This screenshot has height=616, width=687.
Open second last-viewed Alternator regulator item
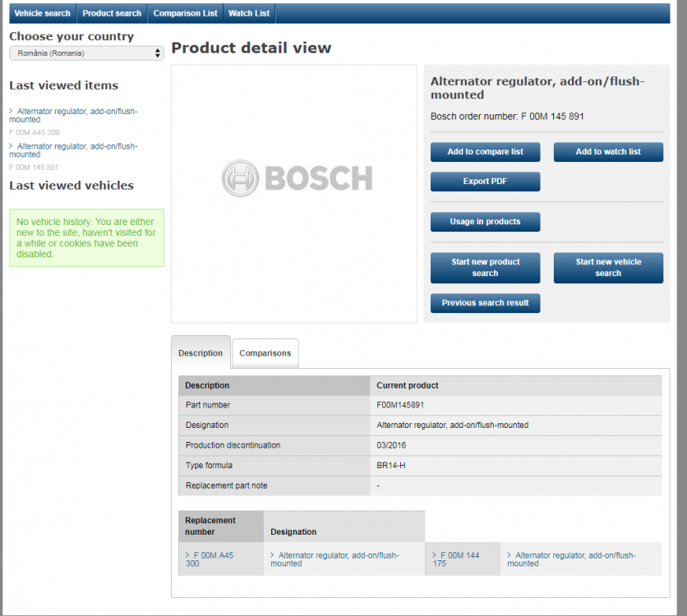click(x=76, y=149)
